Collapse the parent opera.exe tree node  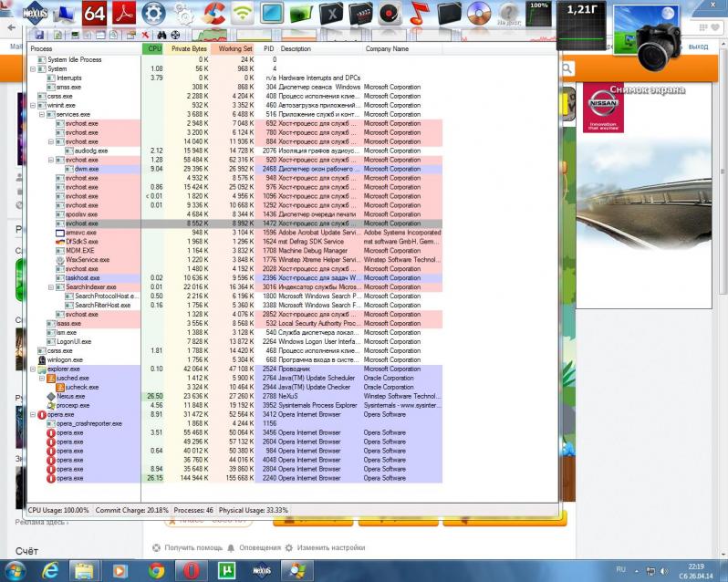pyautogui.click(x=33, y=414)
